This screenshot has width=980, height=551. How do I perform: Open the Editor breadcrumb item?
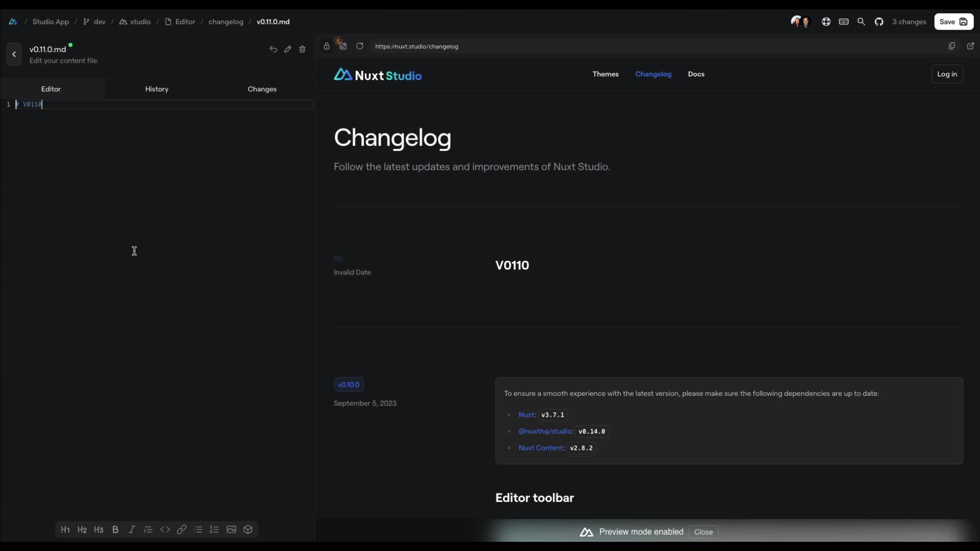180,21
